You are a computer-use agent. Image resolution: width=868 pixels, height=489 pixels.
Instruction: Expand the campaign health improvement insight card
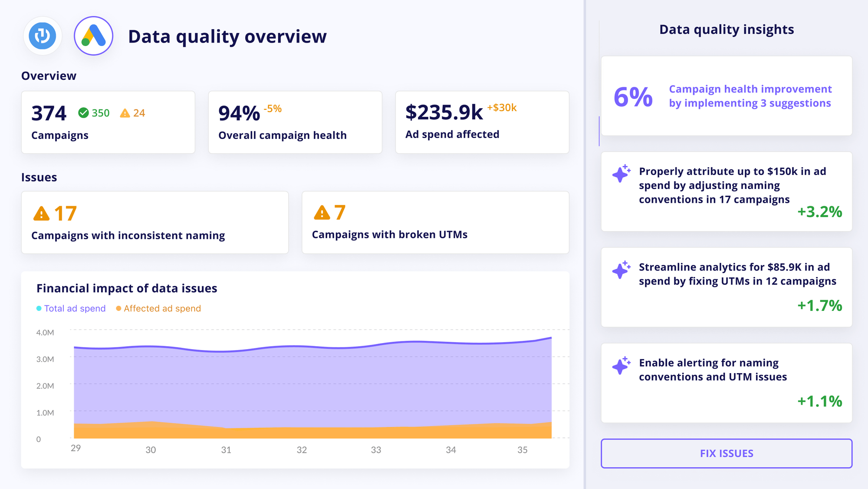point(727,96)
